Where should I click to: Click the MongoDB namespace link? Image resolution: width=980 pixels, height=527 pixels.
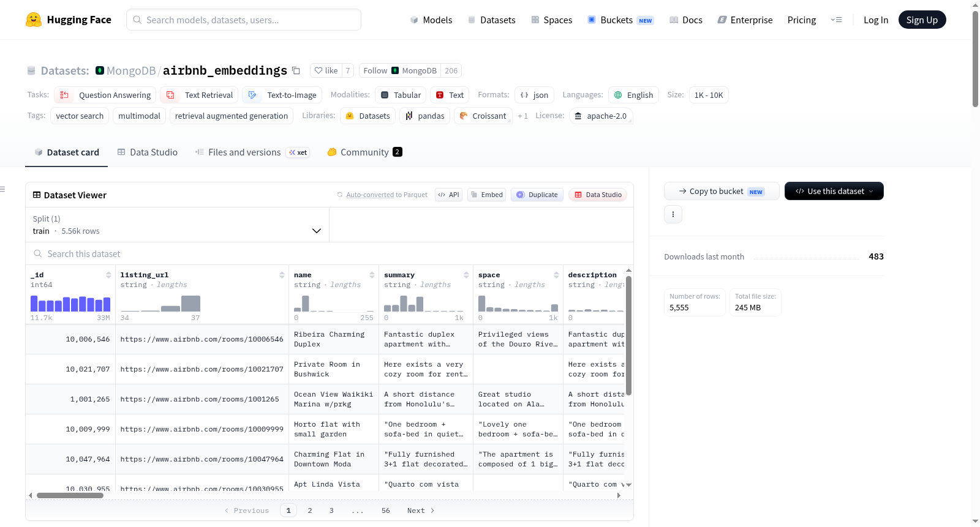point(131,70)
